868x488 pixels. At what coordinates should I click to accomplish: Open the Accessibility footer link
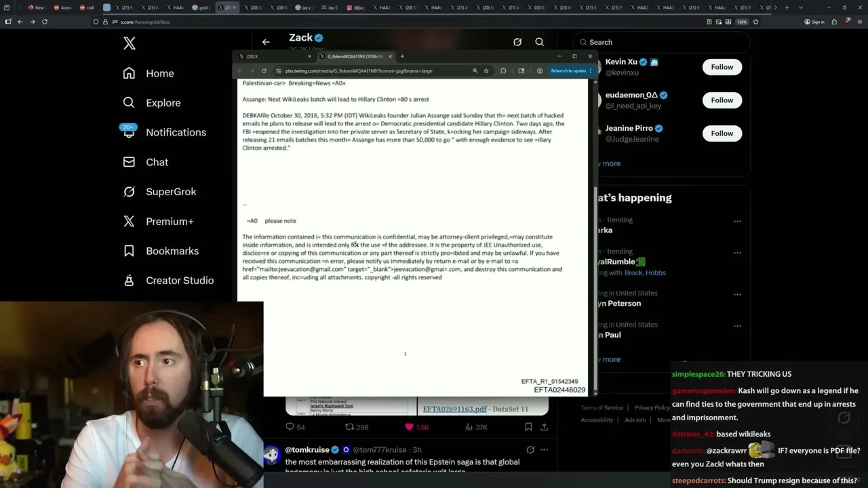tap(597, 420)
